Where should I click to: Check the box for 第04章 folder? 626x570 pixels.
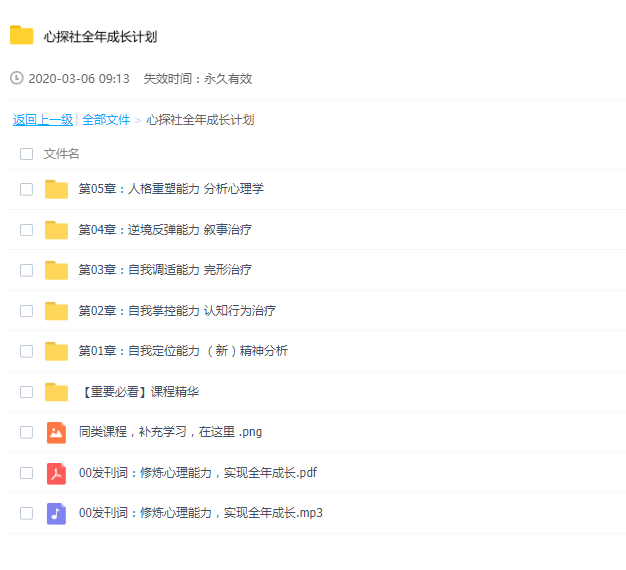tap(26, 230)
